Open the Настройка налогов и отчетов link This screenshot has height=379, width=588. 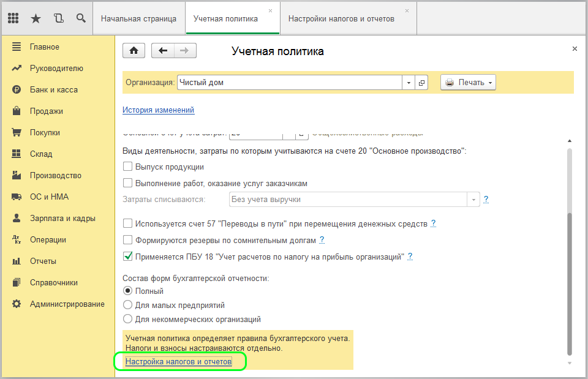pyautogui.click(x=178, y=361)
